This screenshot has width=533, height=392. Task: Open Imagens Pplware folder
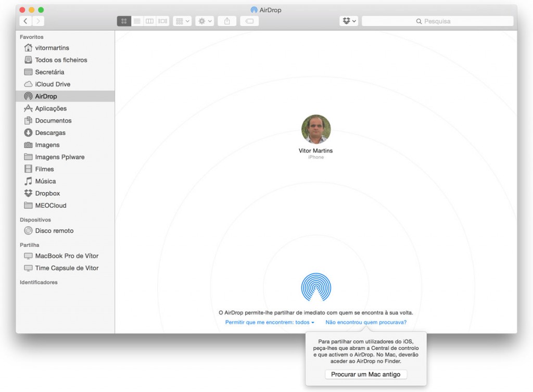pos(65,157)
